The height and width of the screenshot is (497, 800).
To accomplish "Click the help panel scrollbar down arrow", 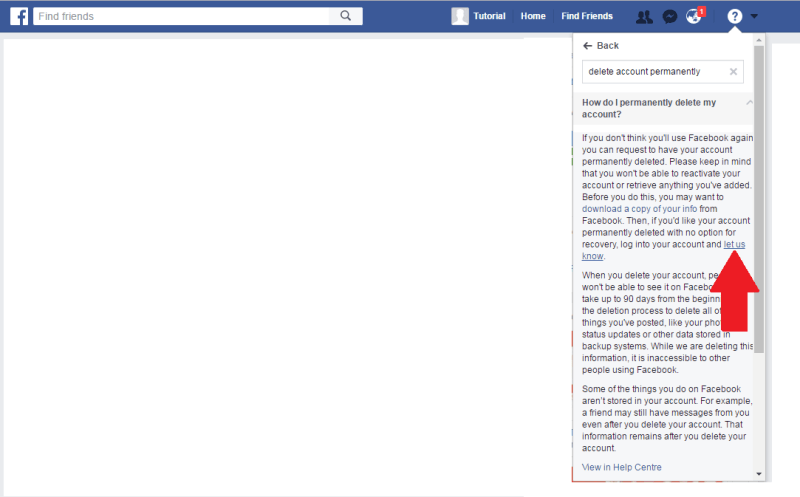I will pos(759,474).
